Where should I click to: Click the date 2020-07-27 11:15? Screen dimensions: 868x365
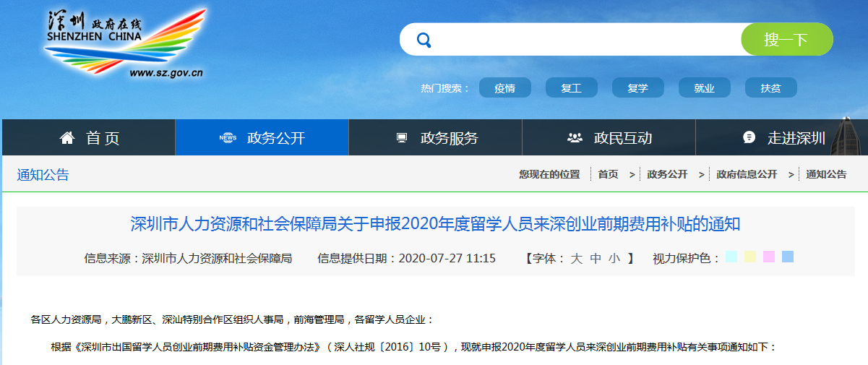tap(447, 258)
